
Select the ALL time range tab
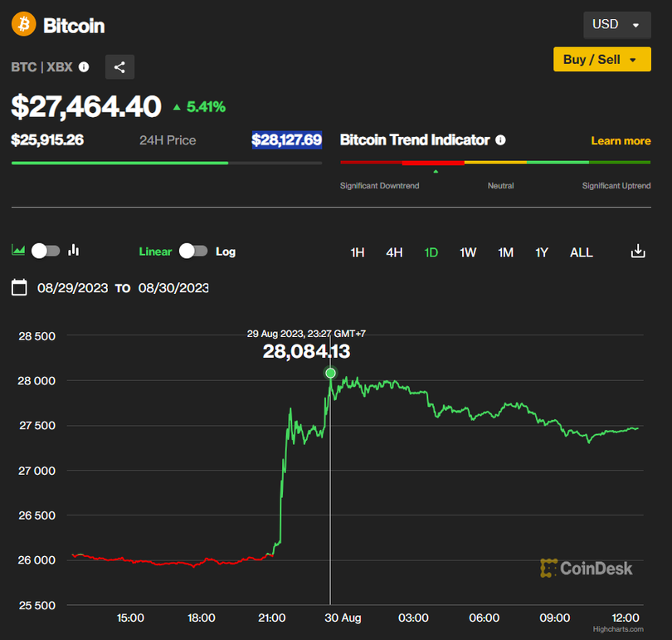tap(581, 252)
